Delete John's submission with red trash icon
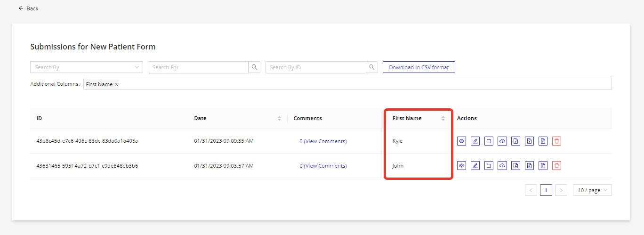 [556, 166]
